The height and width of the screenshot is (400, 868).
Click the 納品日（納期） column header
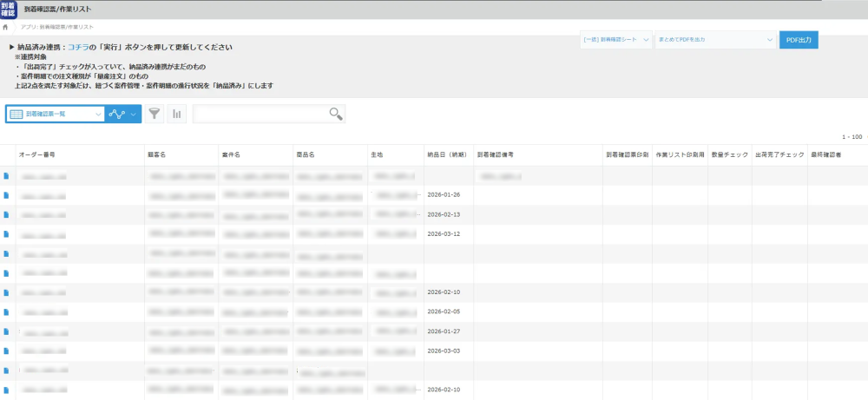447,155
